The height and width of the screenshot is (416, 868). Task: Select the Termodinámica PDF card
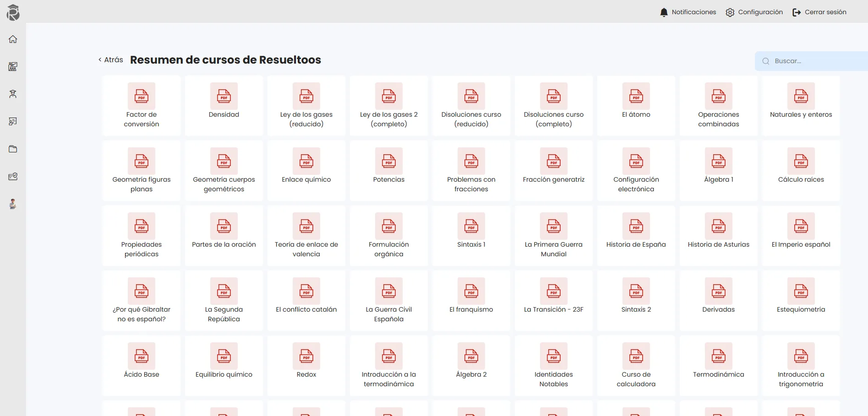(x=718, y=366)
